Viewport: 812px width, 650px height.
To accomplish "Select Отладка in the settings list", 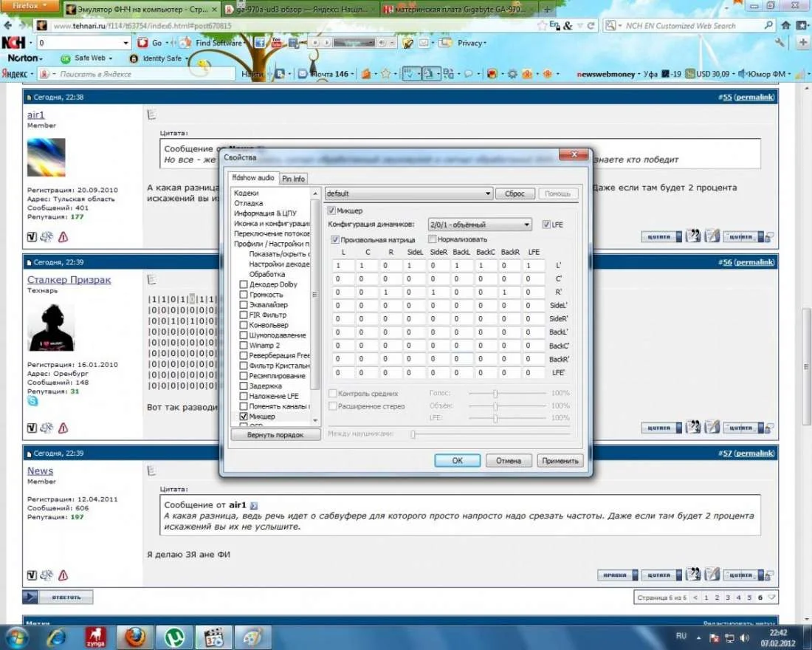I will [x=248, y=203].
